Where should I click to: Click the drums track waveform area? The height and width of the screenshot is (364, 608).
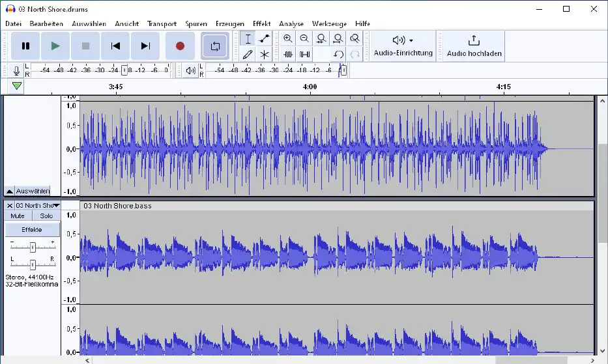coord(336,149)
